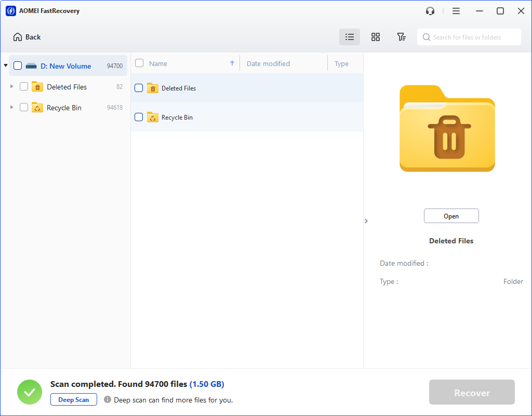Toggle the select-all checkbox beside Name
Viewport: 532px width, 416px height.
139,63
